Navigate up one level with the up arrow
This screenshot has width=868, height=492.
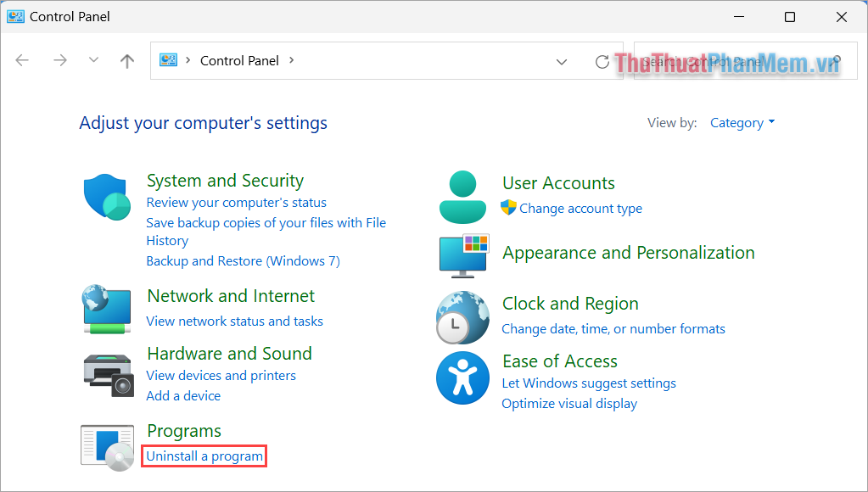click(x=126, y=60)
